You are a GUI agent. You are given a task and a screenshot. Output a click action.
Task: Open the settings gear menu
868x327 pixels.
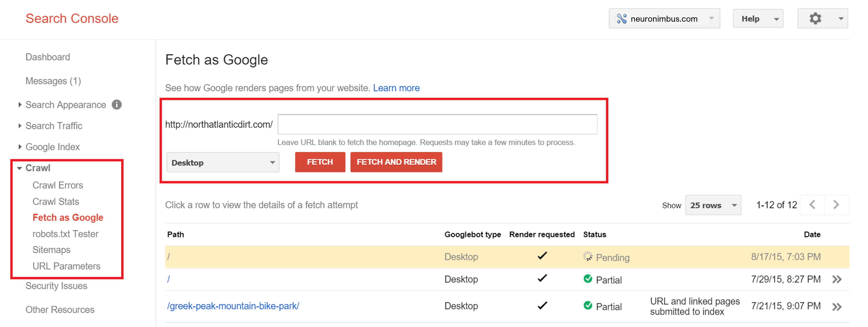(x=815, y=18)
